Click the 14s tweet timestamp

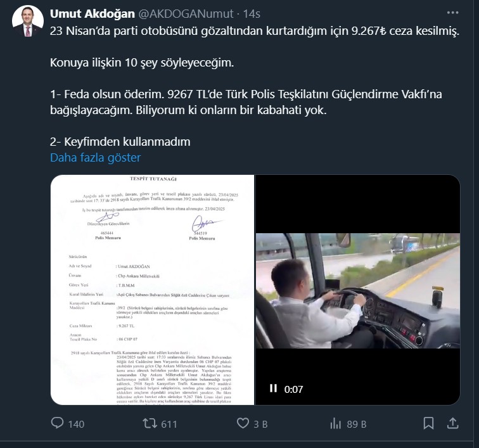pos(252,14)
